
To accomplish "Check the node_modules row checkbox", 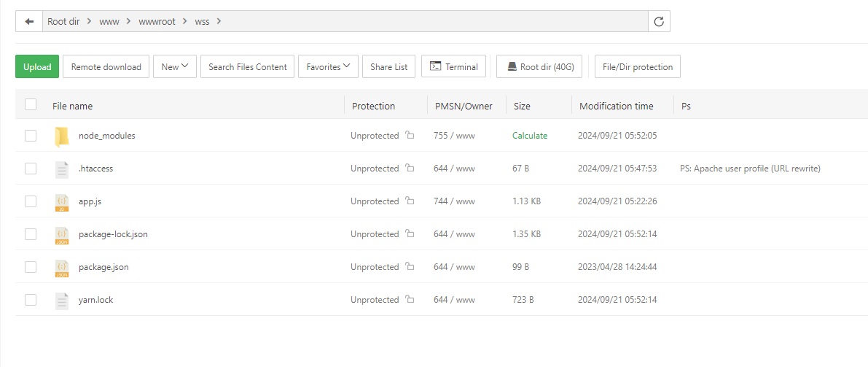I will point(31,136).
